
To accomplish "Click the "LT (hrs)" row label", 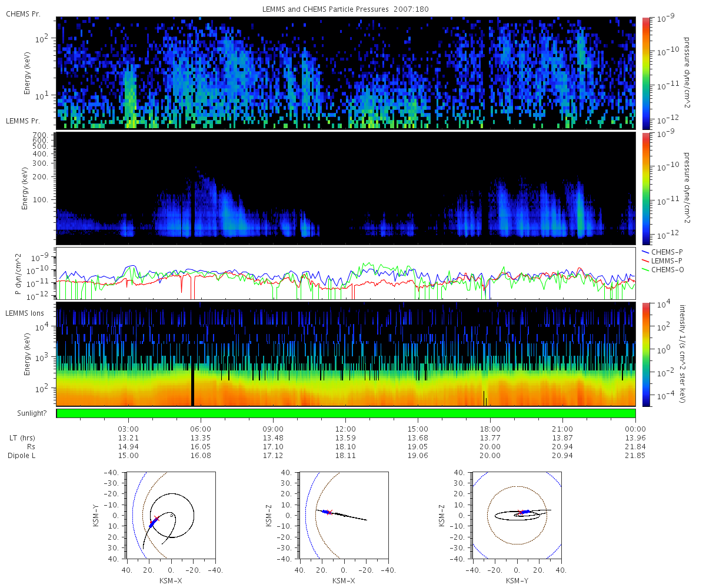I will [x=22, y=438].
